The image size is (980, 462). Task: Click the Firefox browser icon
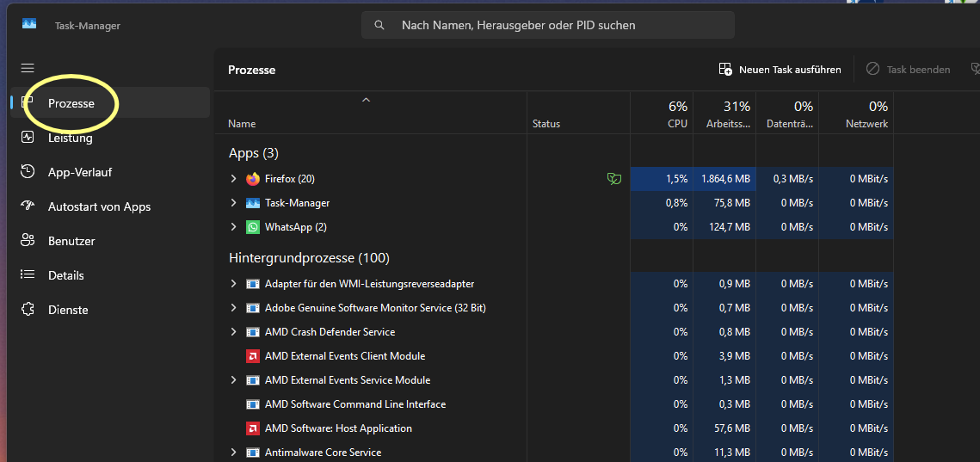252,179
